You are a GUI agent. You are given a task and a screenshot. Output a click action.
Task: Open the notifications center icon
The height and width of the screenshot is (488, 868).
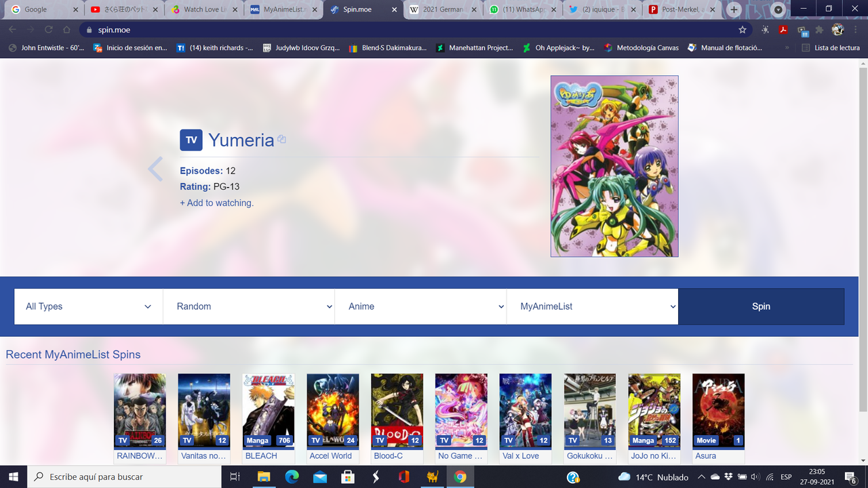[851, 476]
